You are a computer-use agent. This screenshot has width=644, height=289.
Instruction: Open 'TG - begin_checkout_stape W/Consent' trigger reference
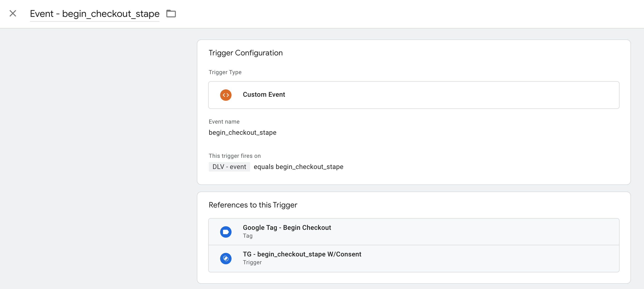tap(414, 259)
